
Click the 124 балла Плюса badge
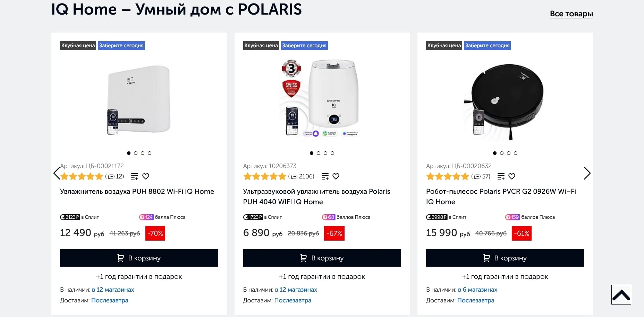146,217
